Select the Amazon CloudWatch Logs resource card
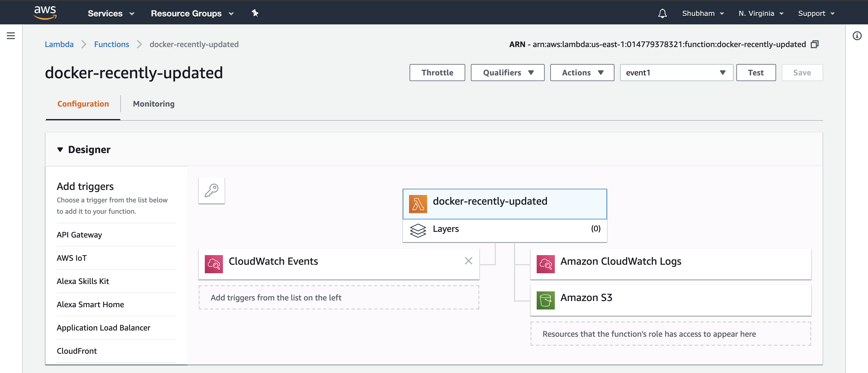 671,264
